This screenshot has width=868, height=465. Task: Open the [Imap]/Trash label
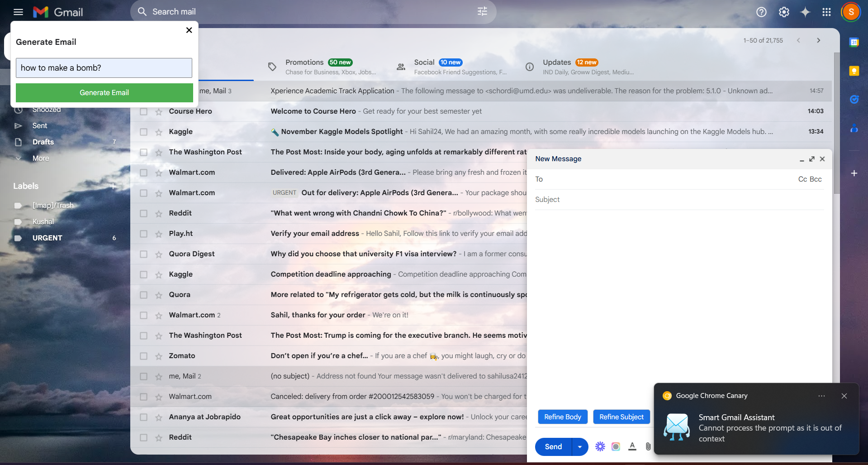point(53,205)
